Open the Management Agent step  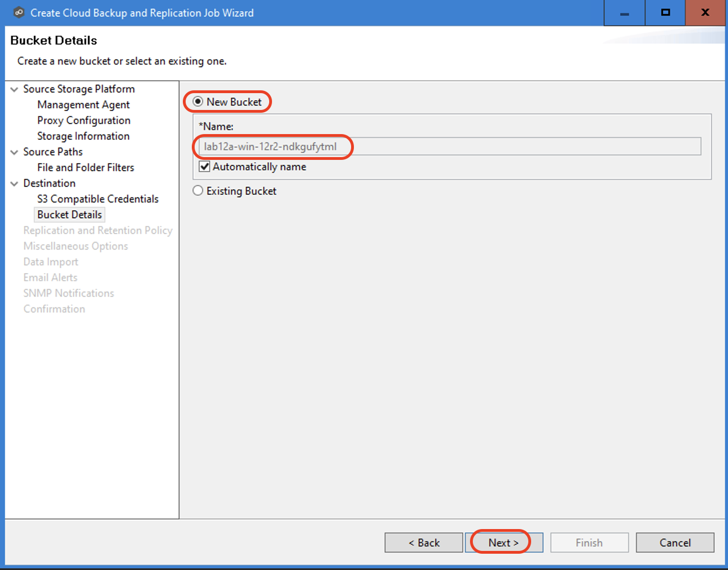[x=84, y=105]
